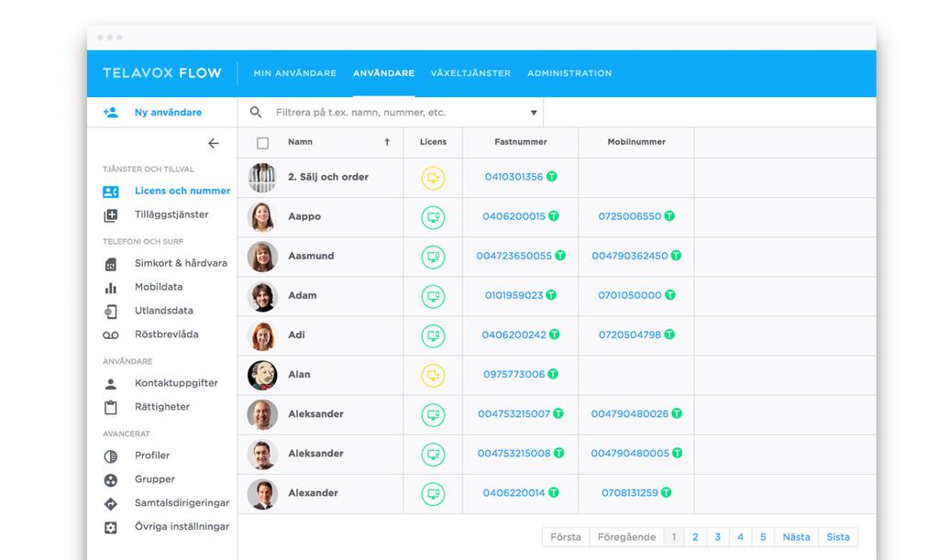The image size is (939, 560).
Task: Click the green license icon for Aasmund
Action: coord(433,257)
